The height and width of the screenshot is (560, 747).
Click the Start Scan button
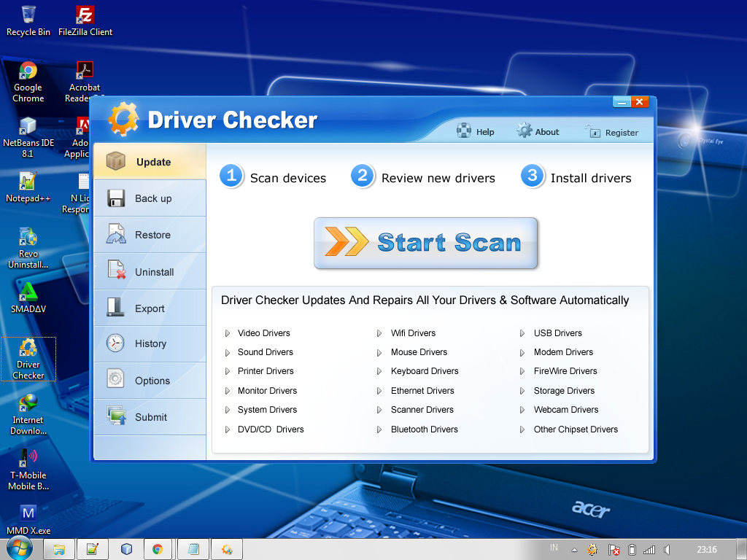tap(426, 243)
